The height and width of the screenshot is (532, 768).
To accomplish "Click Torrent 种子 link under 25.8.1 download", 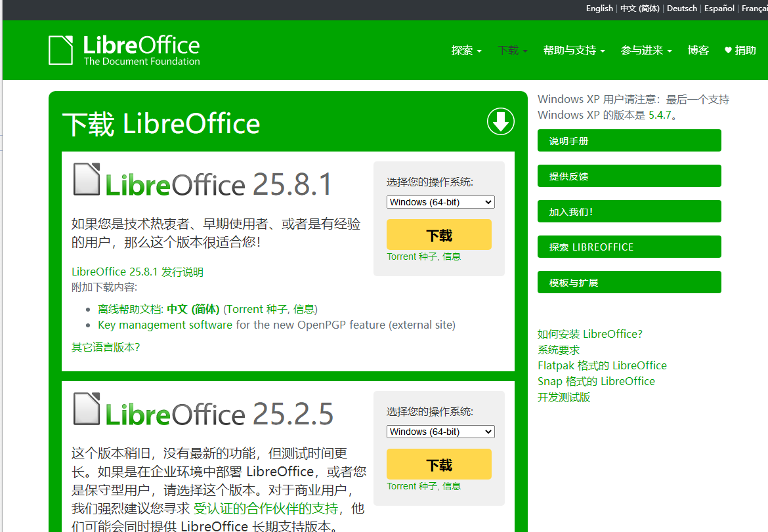I will [x=412, y=256].
